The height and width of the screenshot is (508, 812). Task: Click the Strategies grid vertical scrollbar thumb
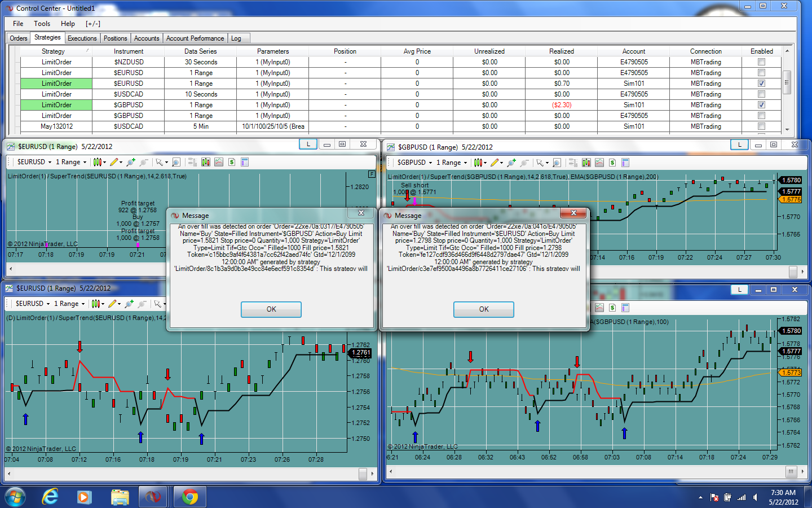coord(787,82)
